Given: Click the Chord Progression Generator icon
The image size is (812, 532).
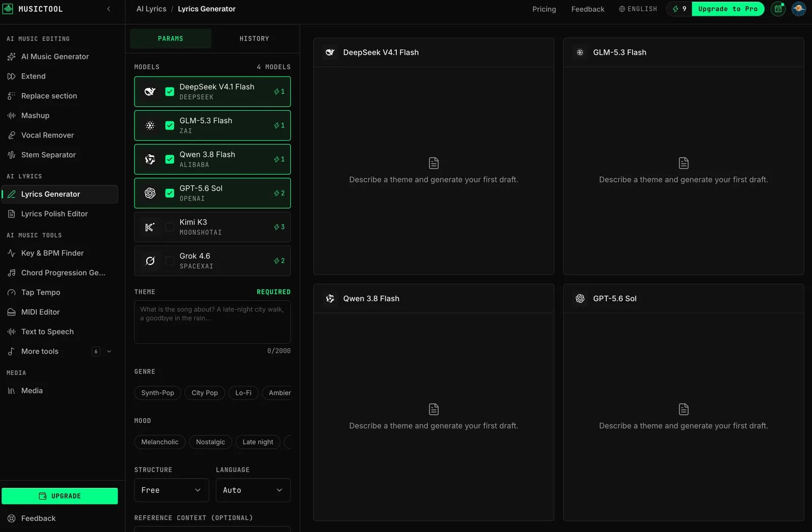Looking at the screenshot, I should tap(11, 273).
